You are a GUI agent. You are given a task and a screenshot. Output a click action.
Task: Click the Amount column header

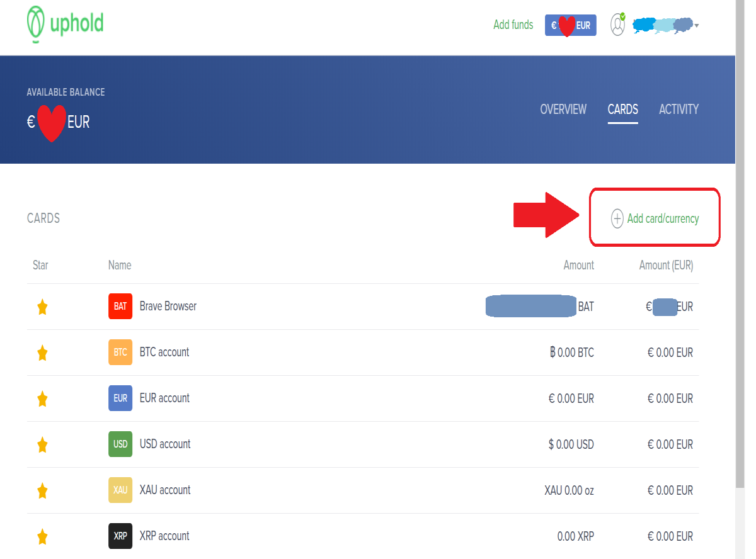pyautogui.click(x=579, y=266)
